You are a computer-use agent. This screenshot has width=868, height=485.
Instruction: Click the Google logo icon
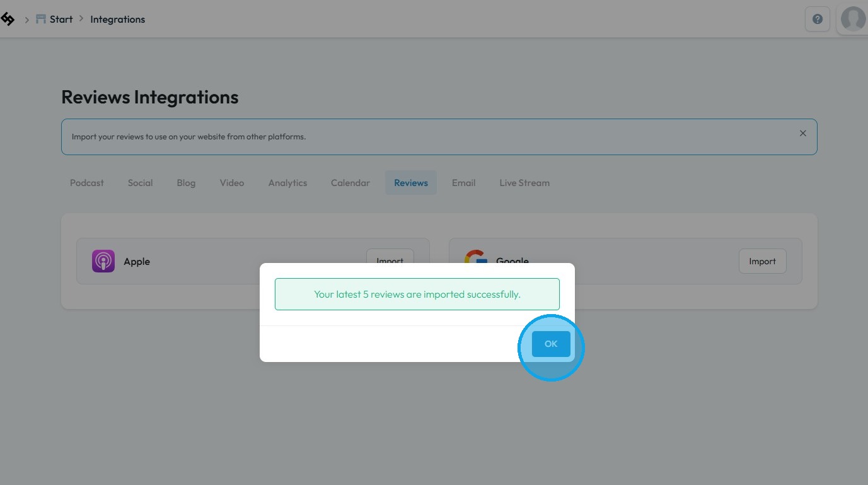tap(476, 257)
